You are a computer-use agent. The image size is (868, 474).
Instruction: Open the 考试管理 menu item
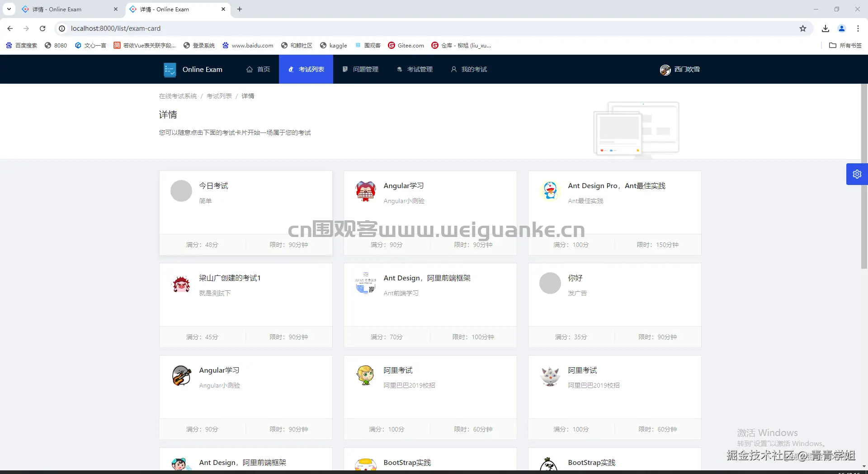pyautogui.click(x=415, y=69)
